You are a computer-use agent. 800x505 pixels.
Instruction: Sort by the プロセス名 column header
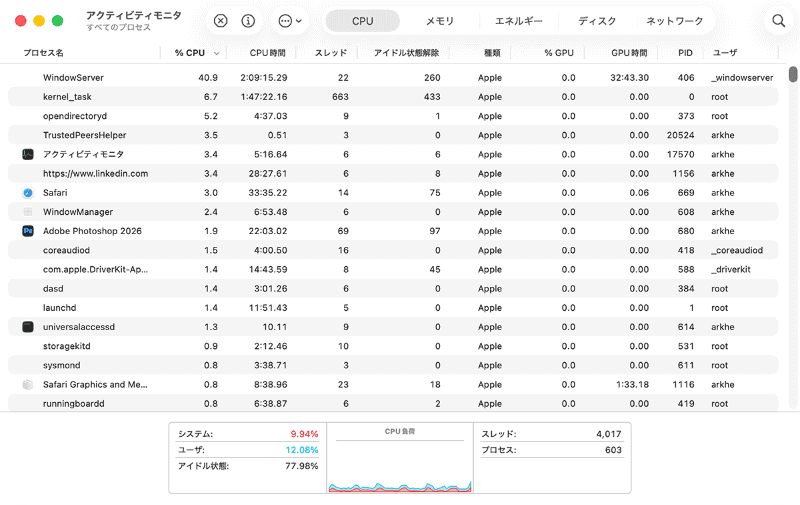pyautogui.click(x=43, y=53)
